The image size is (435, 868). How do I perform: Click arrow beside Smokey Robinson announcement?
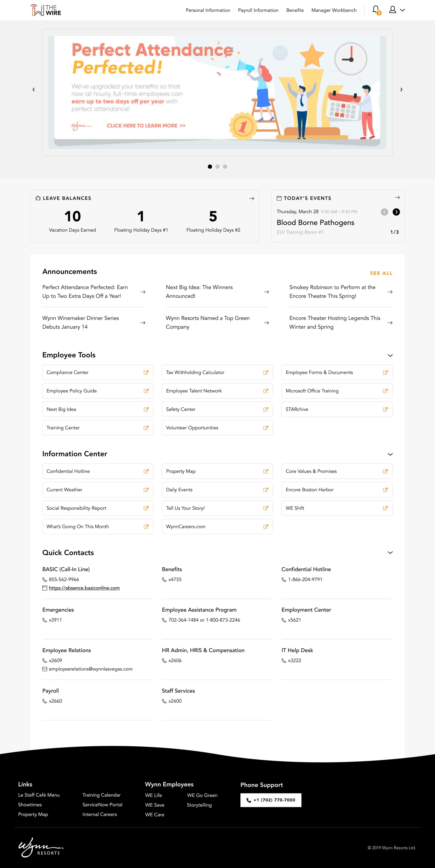[x=390, y=292]
